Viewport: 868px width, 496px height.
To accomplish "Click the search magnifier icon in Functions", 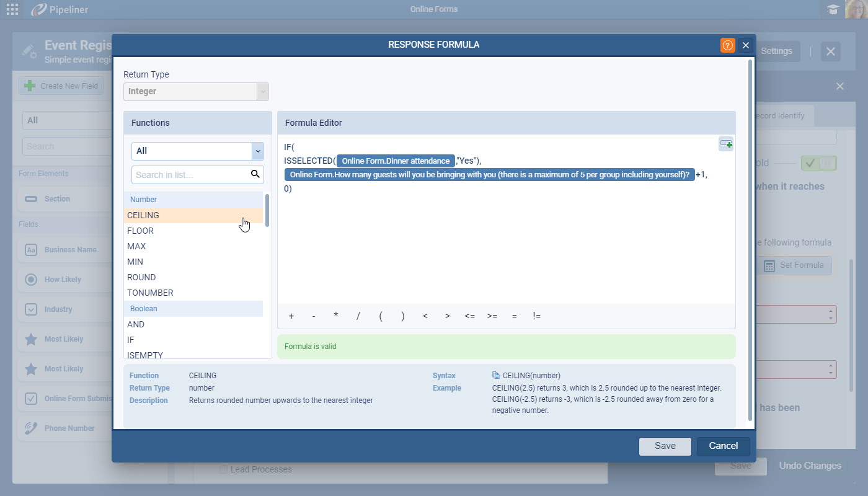I will point(255,174).
